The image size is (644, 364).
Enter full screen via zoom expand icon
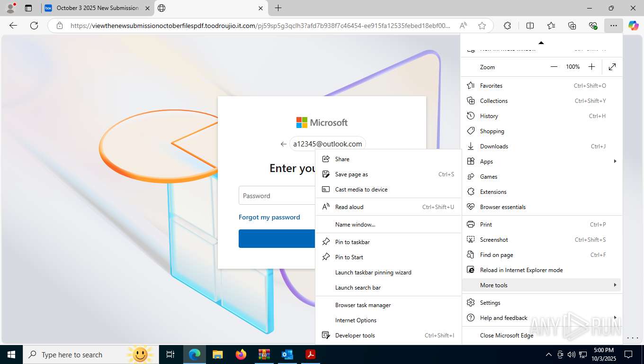click(x=612, y=67)
